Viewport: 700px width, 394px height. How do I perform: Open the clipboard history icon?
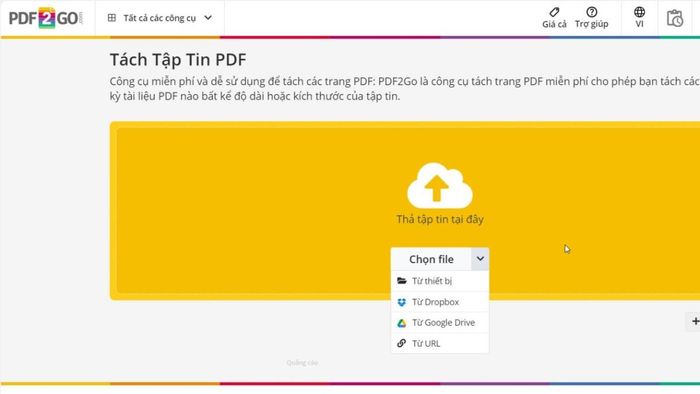coord(675,18)
